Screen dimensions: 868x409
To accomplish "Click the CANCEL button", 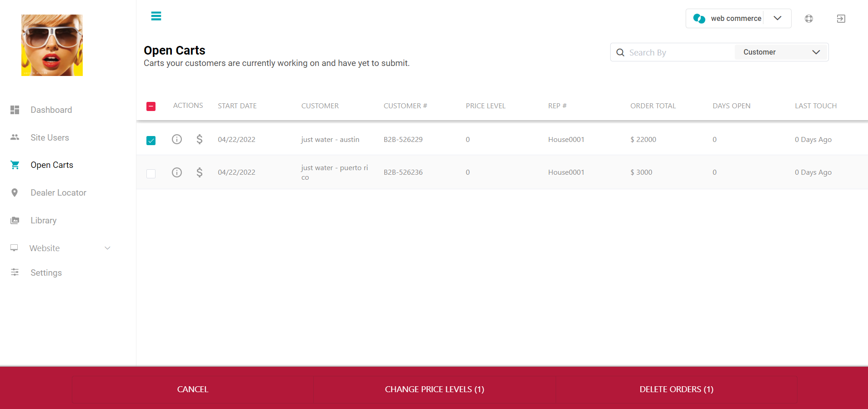I will click(193, 389).
